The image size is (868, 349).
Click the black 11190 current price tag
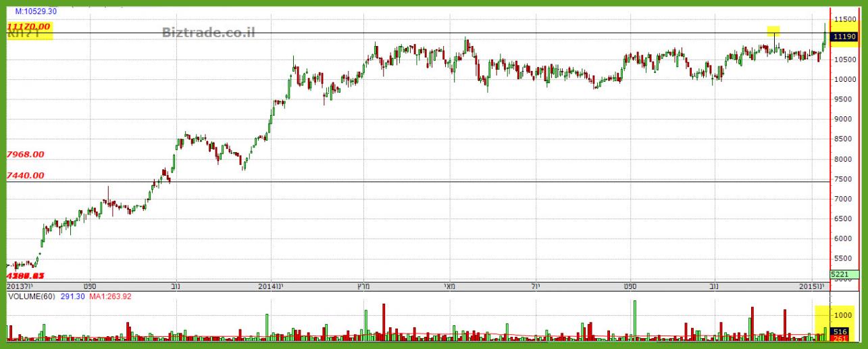[x=844, y=37]
